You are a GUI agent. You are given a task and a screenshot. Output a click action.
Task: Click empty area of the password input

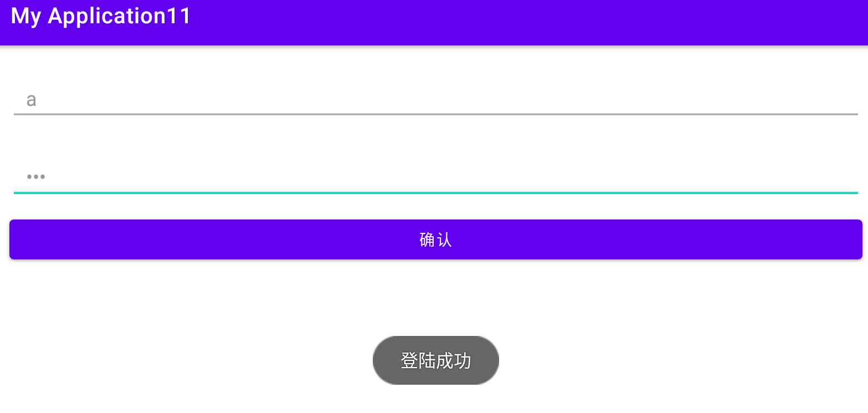443,177
